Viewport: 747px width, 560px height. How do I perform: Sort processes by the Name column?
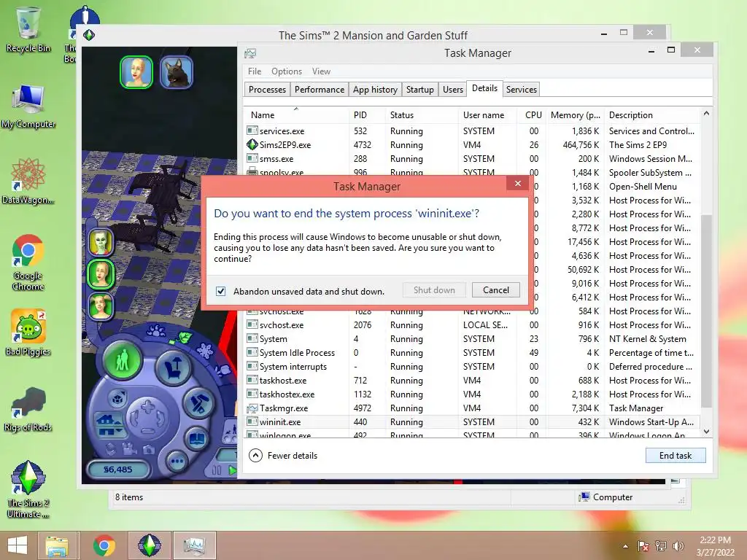pos(296,114)
